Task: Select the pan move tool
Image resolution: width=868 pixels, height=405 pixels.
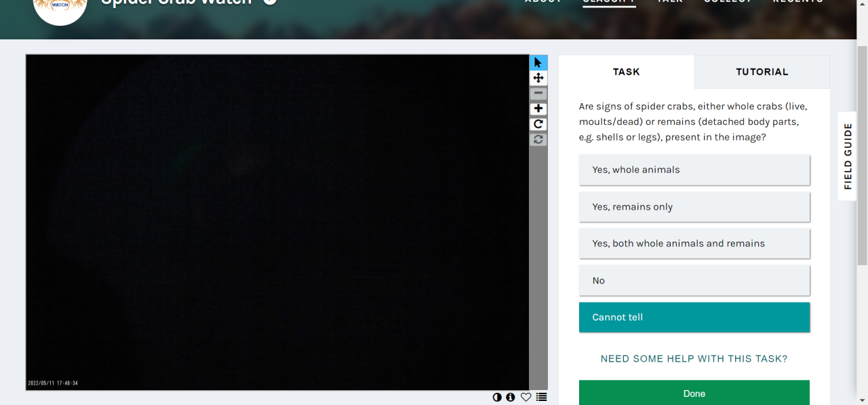Action: (538, 78)
